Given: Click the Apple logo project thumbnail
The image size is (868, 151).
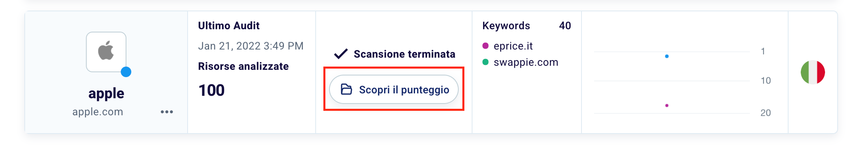Looking at the screenshot, I should [106, 52].
